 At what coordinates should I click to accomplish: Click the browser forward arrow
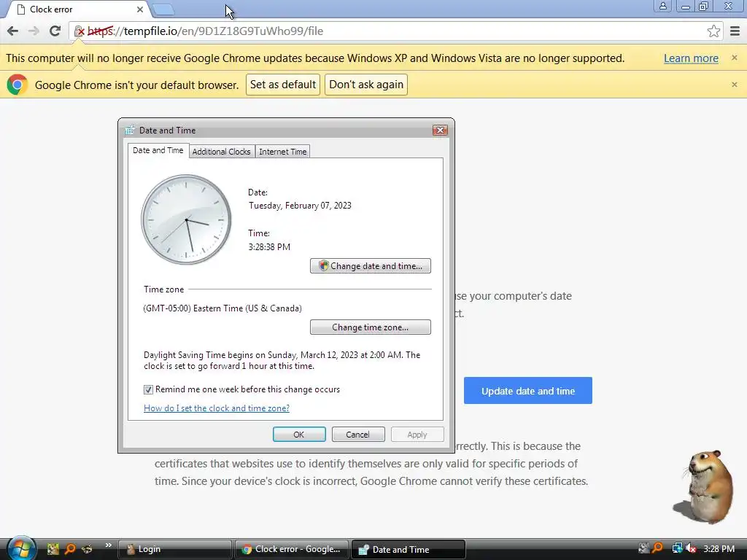pyautogui.click(x=34, y=31)
